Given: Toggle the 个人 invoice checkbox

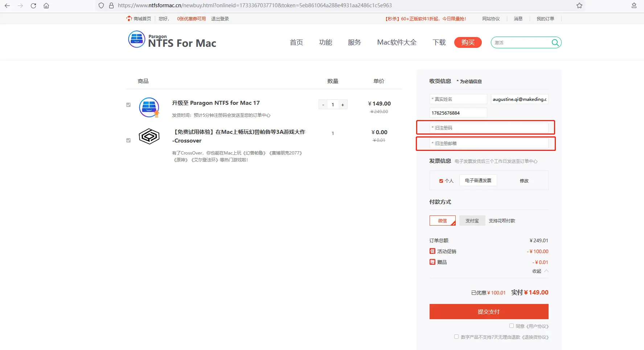Looking at the screenshot, I should 441,181.
